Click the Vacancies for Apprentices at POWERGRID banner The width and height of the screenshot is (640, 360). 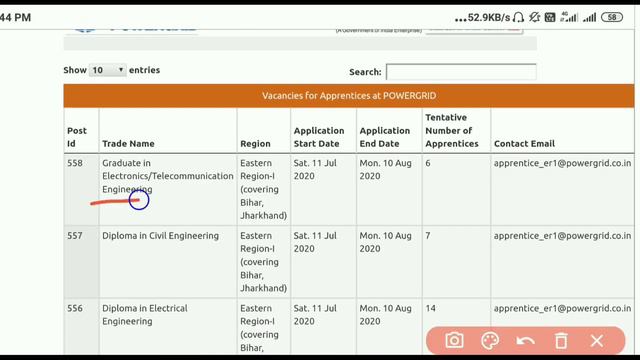(x=349, y=96)
